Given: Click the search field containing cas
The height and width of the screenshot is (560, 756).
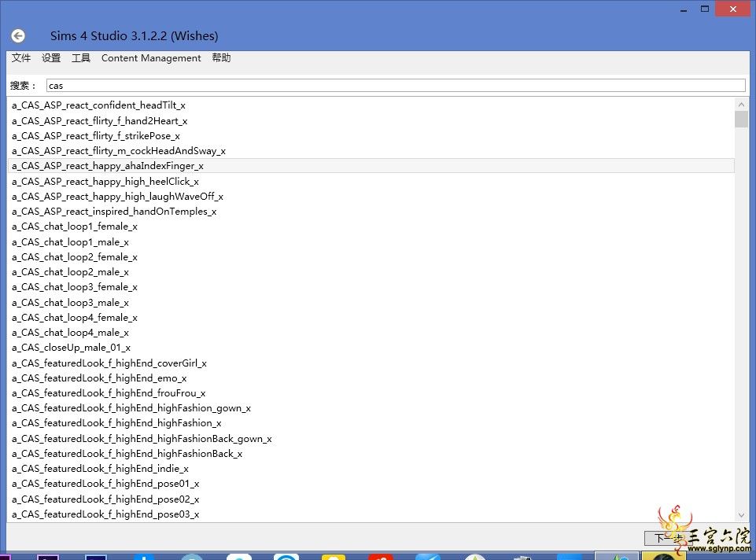Looking at the screenshot, I should (396, 85).
